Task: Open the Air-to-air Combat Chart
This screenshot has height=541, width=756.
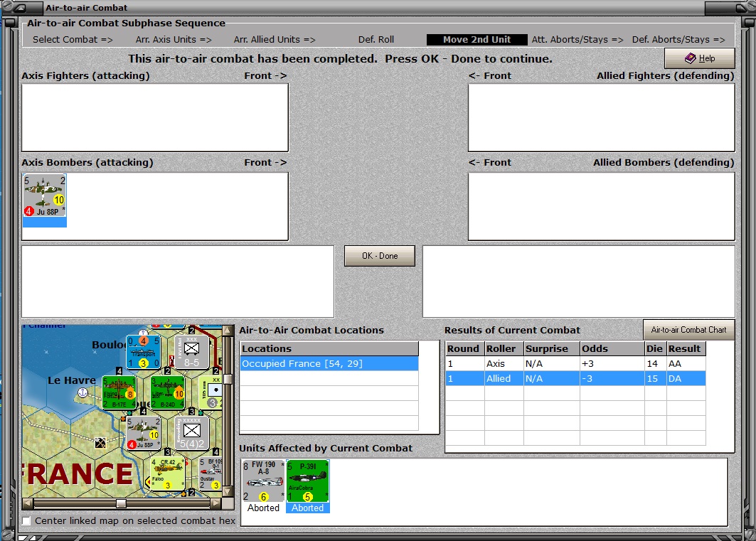Action: pos(688,330)
